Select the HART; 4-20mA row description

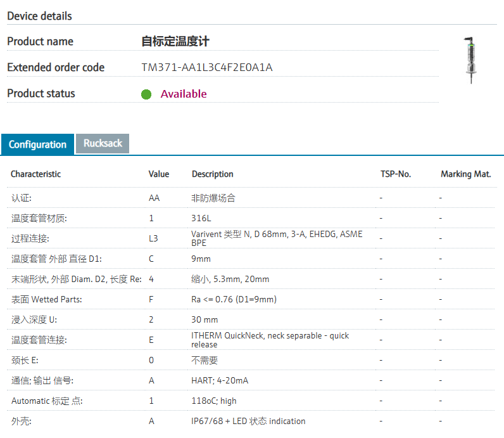[220, 380]
